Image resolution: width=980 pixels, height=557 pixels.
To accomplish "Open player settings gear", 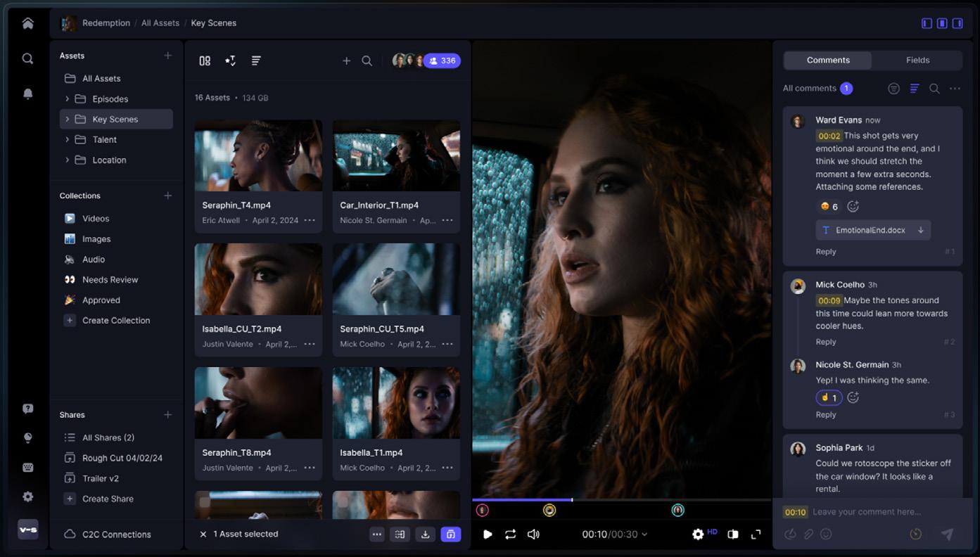I will point(698,534).
